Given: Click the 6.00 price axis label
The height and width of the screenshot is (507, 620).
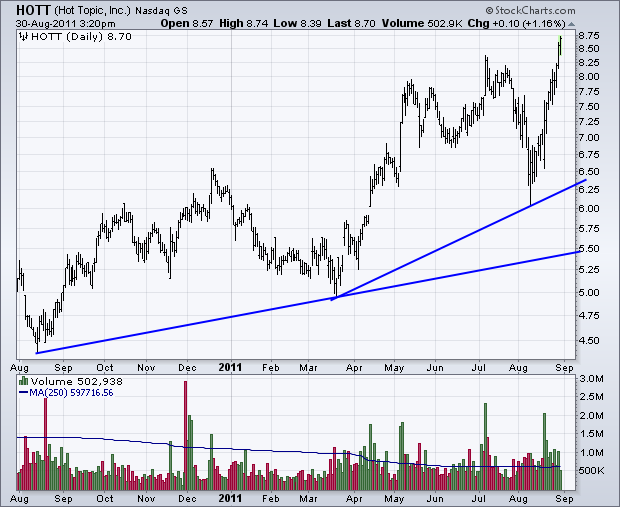Looking at the screenshot, I should [589, 209].
